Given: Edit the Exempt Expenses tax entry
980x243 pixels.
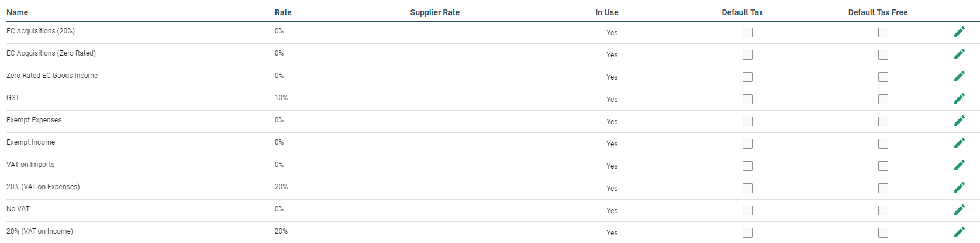Looking at the screenshot, I should [x=959, y=121].
